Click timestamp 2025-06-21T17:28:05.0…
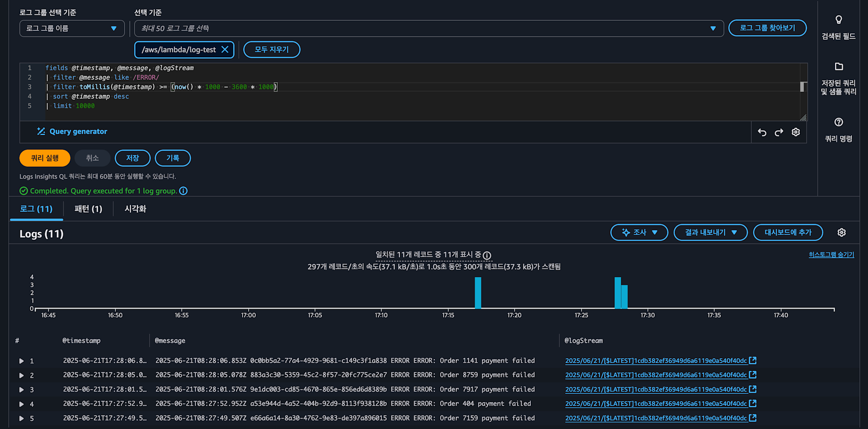The image size is (868, 429). click(x=105, y=375)
